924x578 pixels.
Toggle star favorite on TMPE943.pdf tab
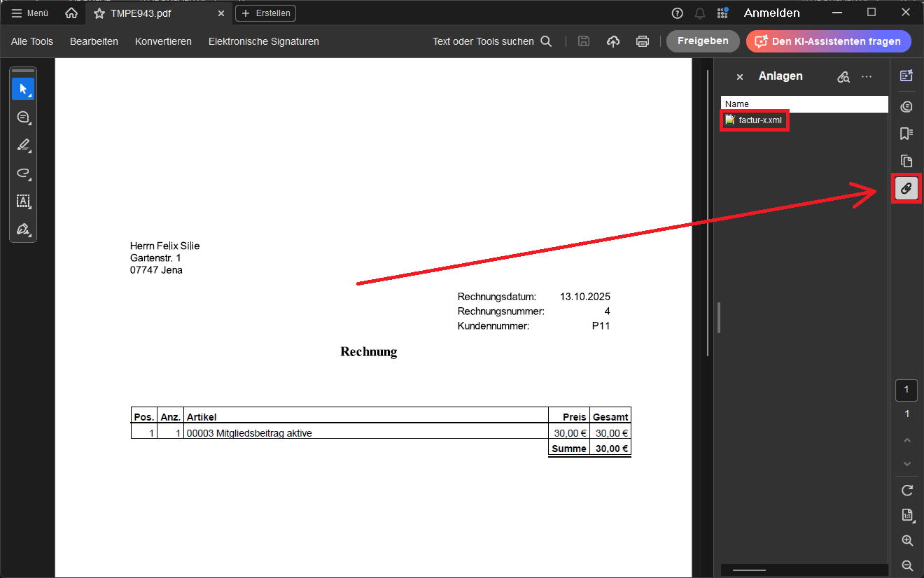(99, 13)
